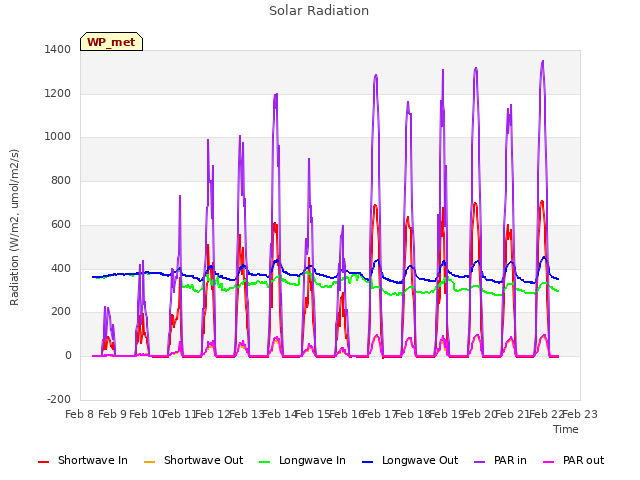Click the -200 y-axis tick label
Image resolution: width=640 pixels, height=480 pixels.
pos(59,399)
